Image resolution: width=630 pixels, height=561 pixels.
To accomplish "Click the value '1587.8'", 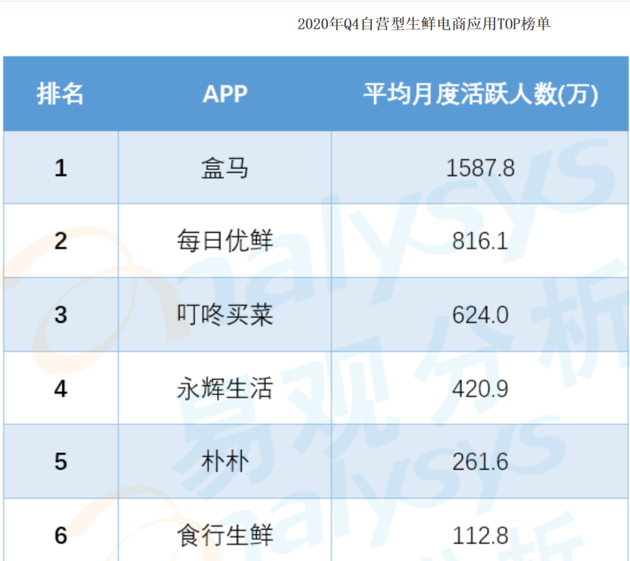I will tap(481, 168).
